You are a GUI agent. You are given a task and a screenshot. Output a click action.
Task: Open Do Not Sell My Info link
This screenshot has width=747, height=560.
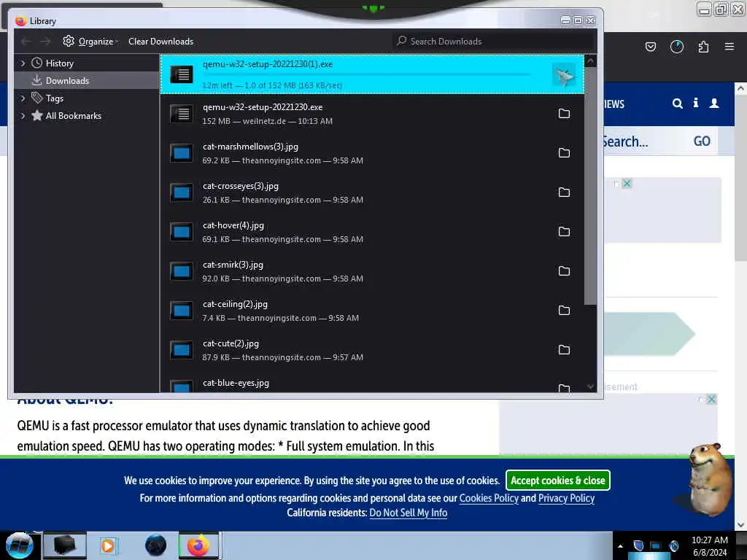(408, 513)
